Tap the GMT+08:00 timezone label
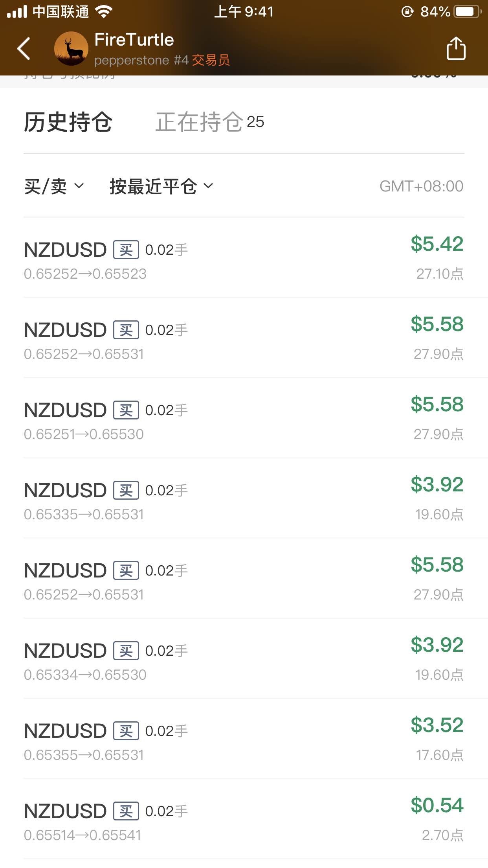 [421, 186]
